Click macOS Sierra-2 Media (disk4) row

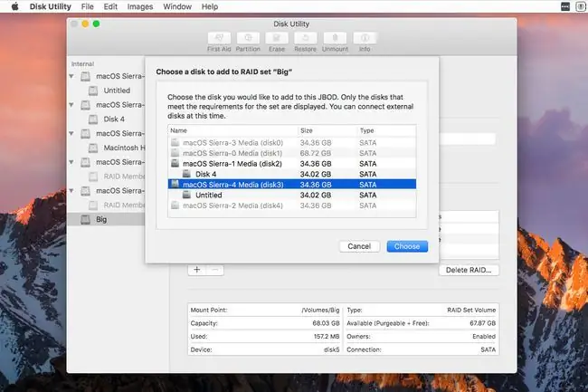pyautogui.click(x=292, y=206)
